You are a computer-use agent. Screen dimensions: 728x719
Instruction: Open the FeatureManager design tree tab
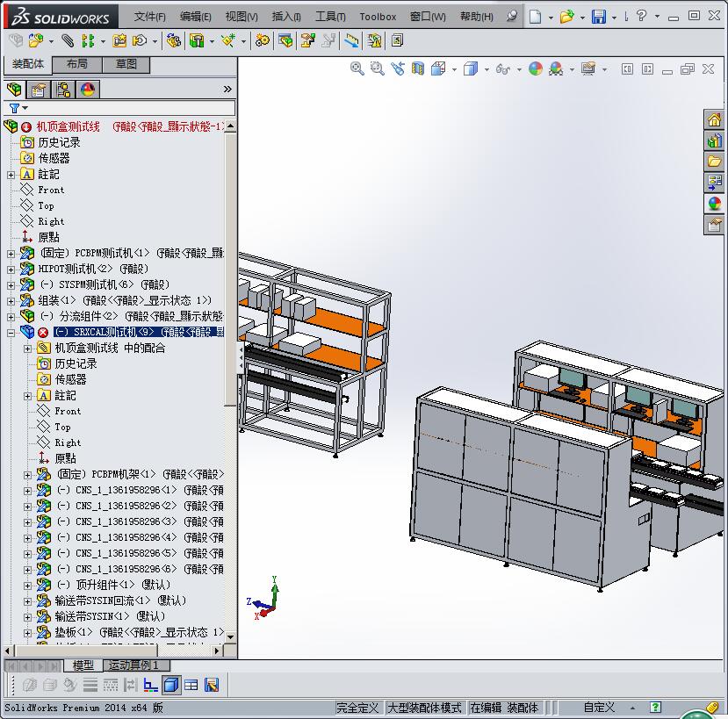tap(14, 90)
